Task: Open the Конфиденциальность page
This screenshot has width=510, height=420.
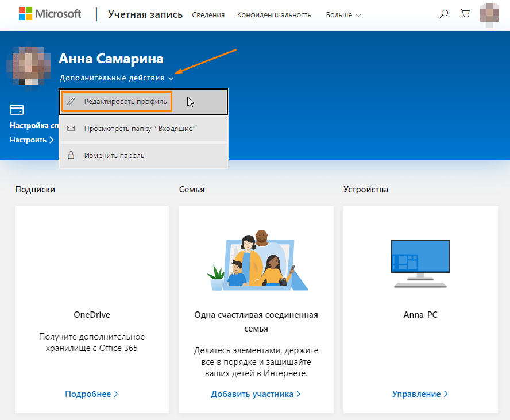Action: point(274,15)
